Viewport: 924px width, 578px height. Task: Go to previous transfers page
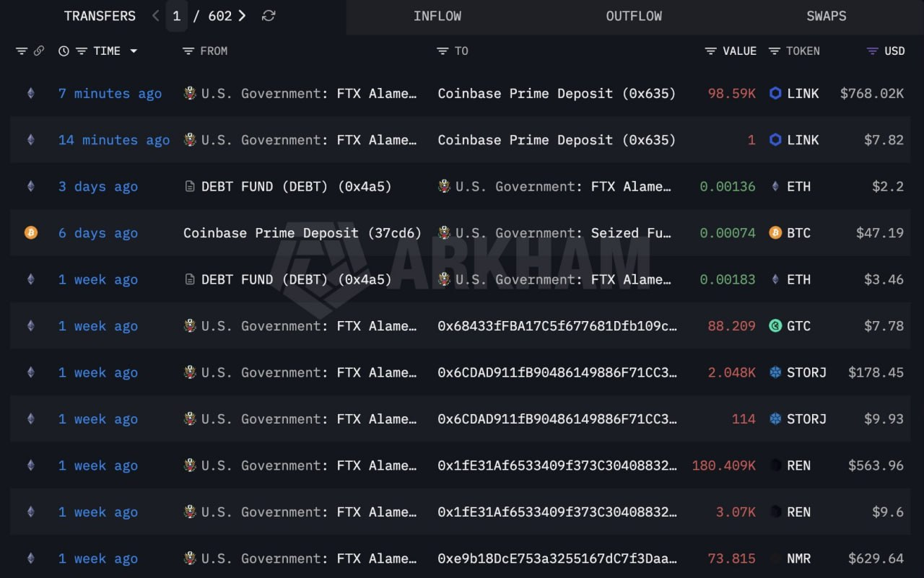pyautogui.click(x=155, y=16)
